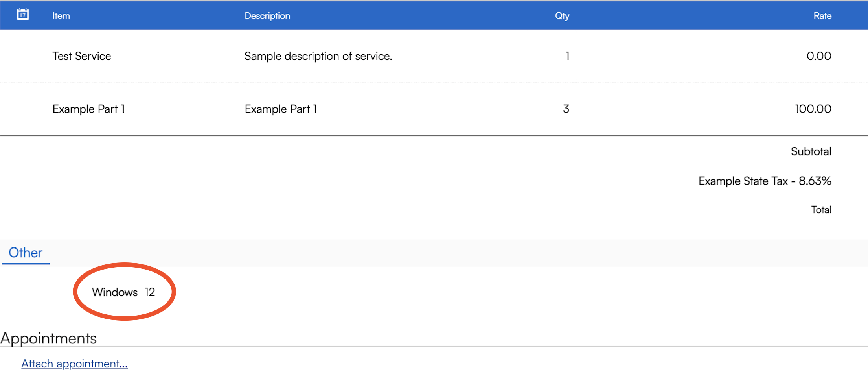This screenshot has height=373, width=868.
Task: Open the Attach appointment link
Action: [x=74, y=364]
